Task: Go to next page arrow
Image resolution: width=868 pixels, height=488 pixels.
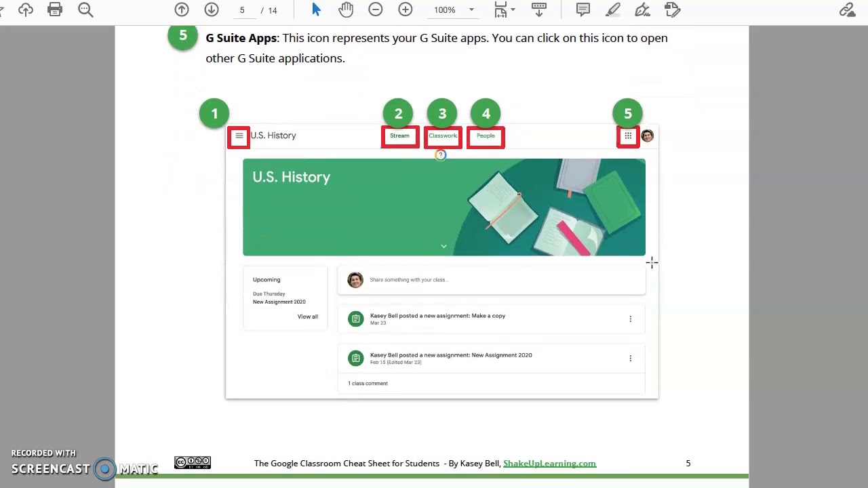Action: coord(212,9)
